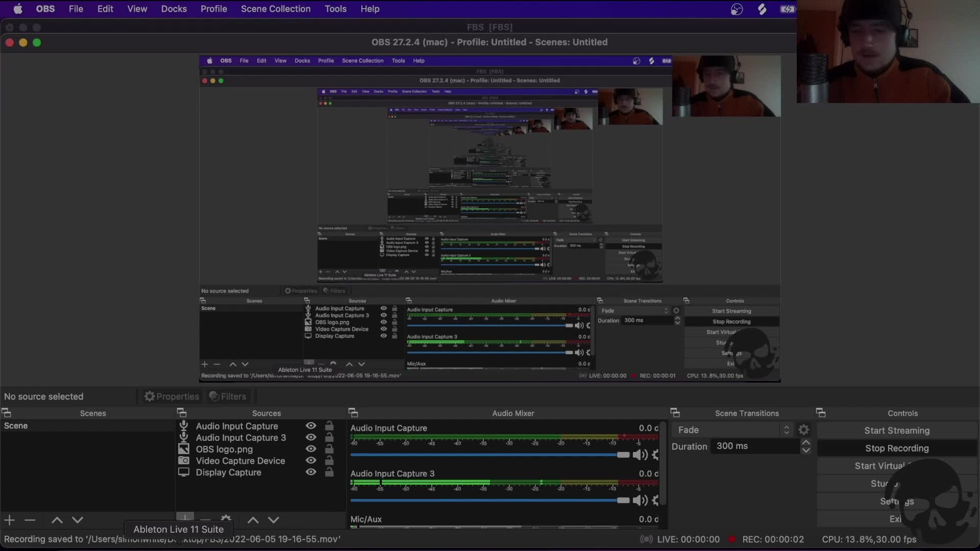Image resolution: width=980 pixels, height=551 pixels.
Task: Open the File menu
Action: click(x=76, y=9)
